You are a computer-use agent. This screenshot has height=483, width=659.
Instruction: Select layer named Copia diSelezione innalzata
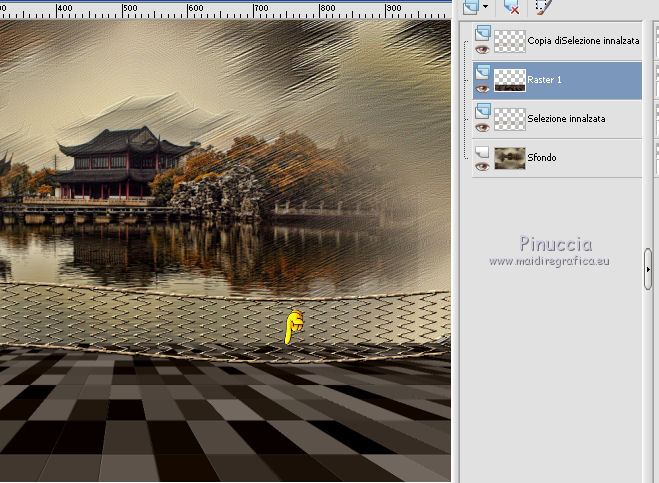583,41
